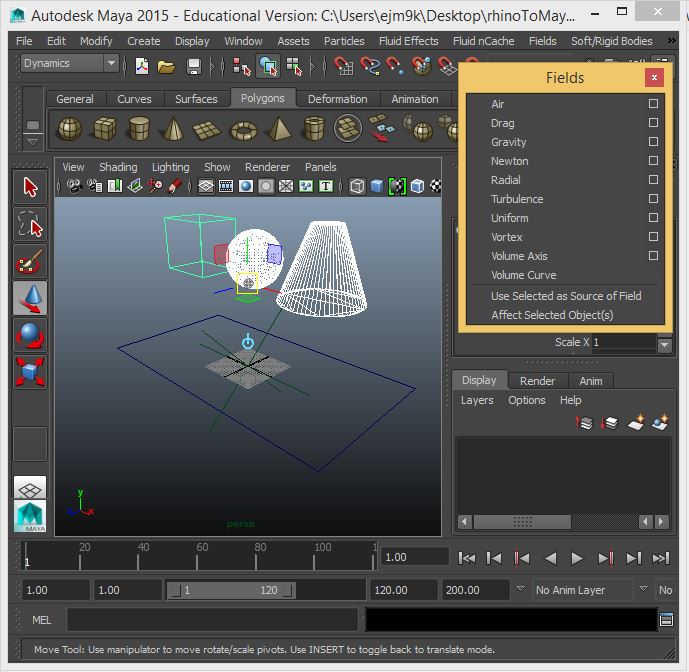The height and width of the screenshot is (672, 689).
Task: Activate the Scale tool
Action: [x=30, y=372]
